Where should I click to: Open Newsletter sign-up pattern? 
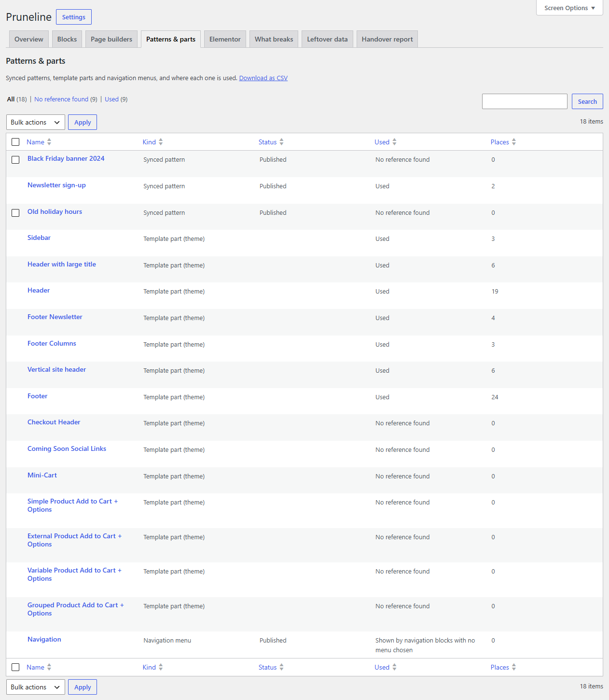point(56,185)
